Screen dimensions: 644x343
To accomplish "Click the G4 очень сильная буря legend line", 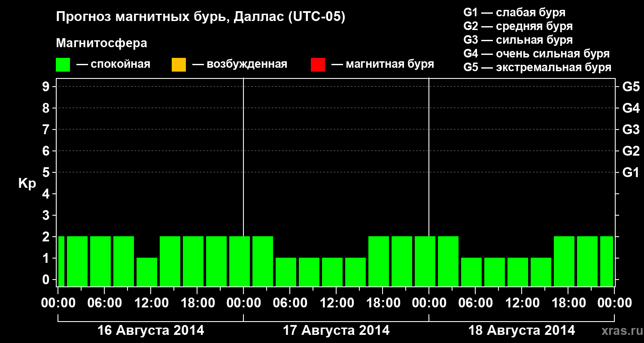I will pyautogui.click(x=537, y=54).
